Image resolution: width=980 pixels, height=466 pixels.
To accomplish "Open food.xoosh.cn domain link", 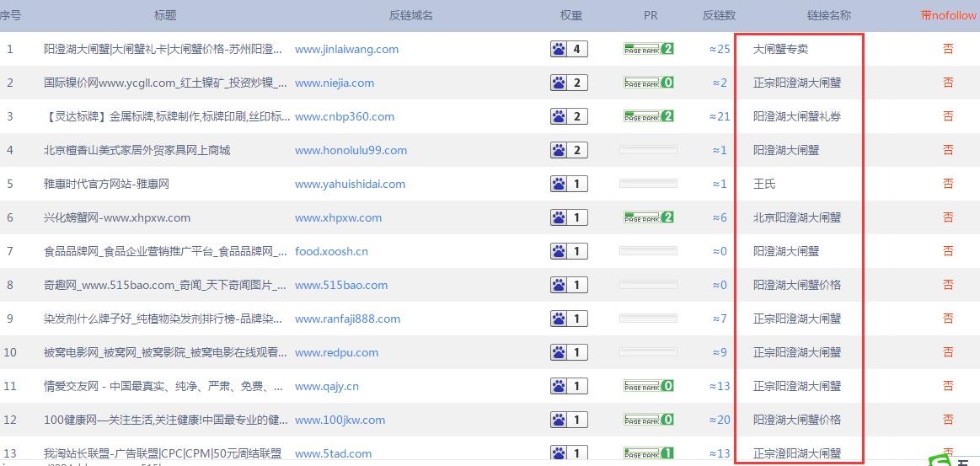I will pos(331,251).
